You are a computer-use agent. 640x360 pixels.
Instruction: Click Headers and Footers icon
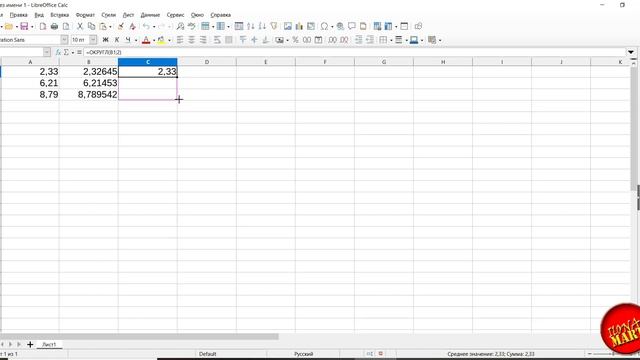click(363, 27)
